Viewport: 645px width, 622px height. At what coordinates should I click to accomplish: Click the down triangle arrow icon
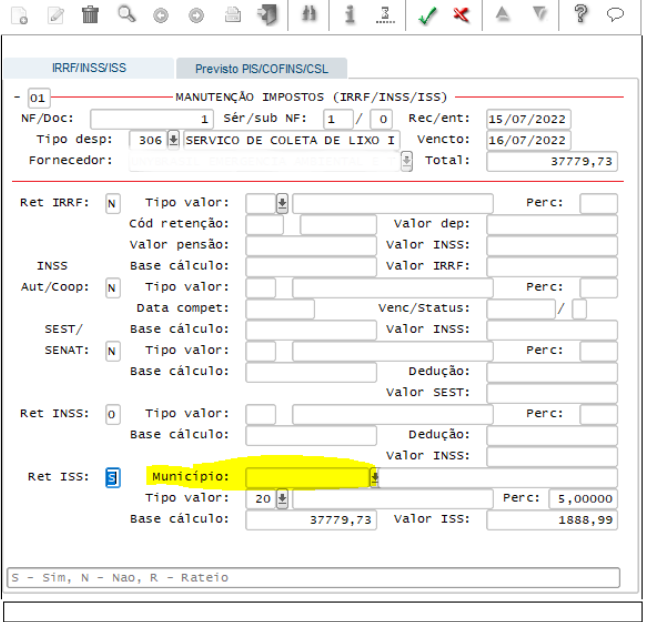540,14
